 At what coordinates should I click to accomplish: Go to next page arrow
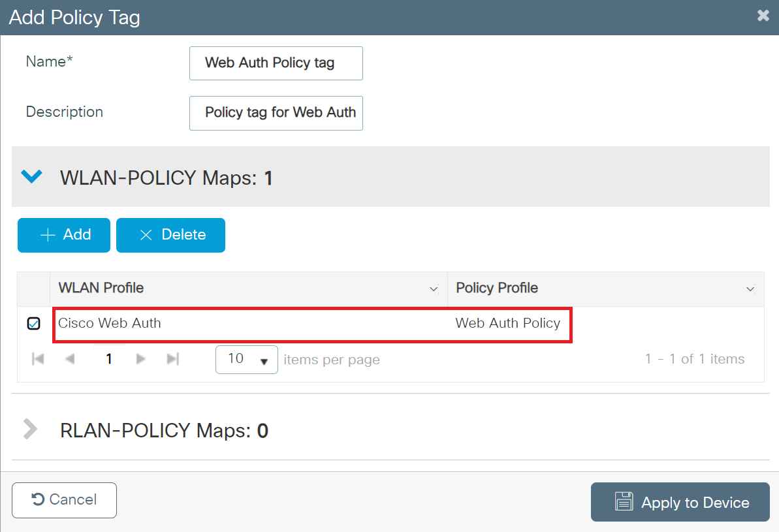[140, 359]
